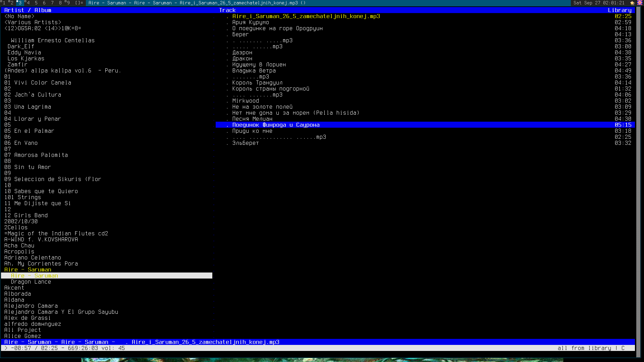This screenshot has height=362, width=644.
Task: Switch to workspace tag 2
Action: pyautogui.click(x=11, y=3)
